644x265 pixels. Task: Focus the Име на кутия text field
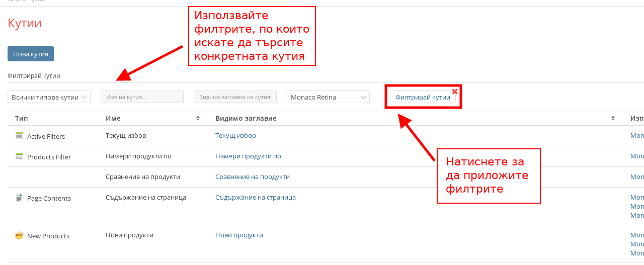pyautogui.click(x=142, y=97)
